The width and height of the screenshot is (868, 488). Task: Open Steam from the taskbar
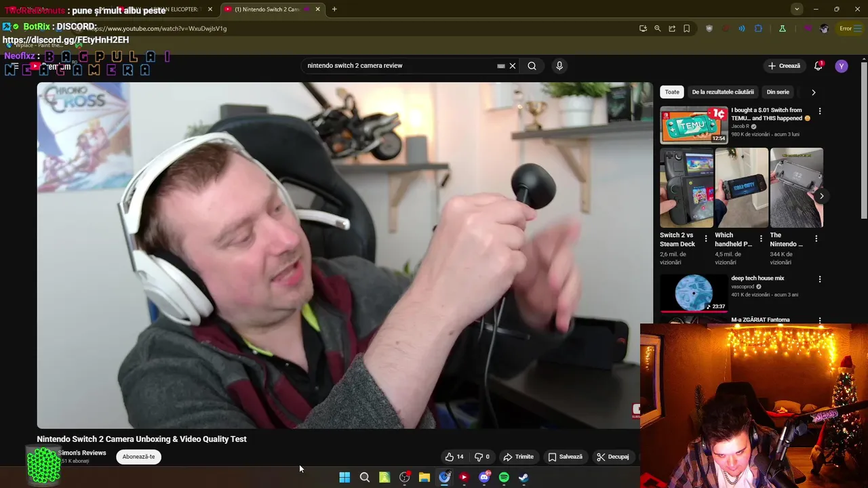coord(524,478)
